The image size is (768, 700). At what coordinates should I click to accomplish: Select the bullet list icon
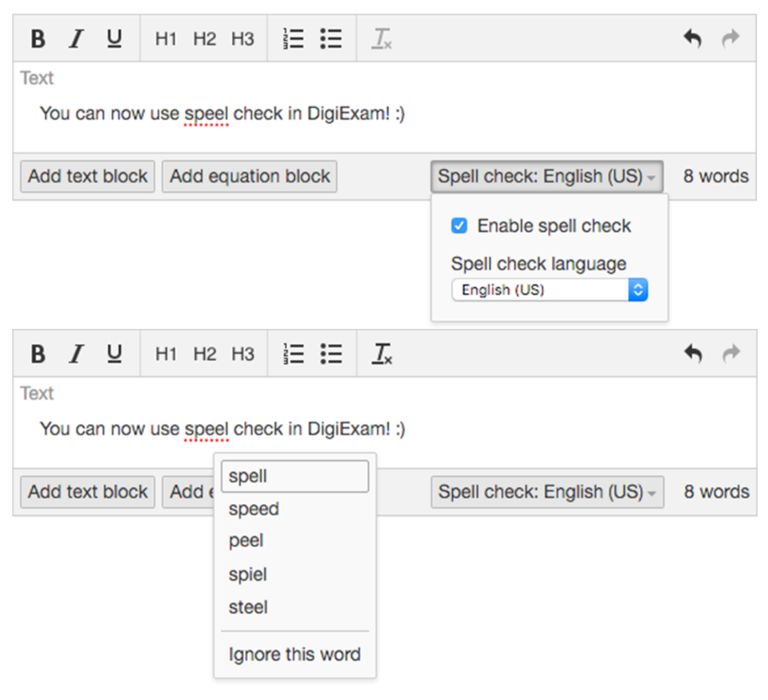(x=331, y=38)
